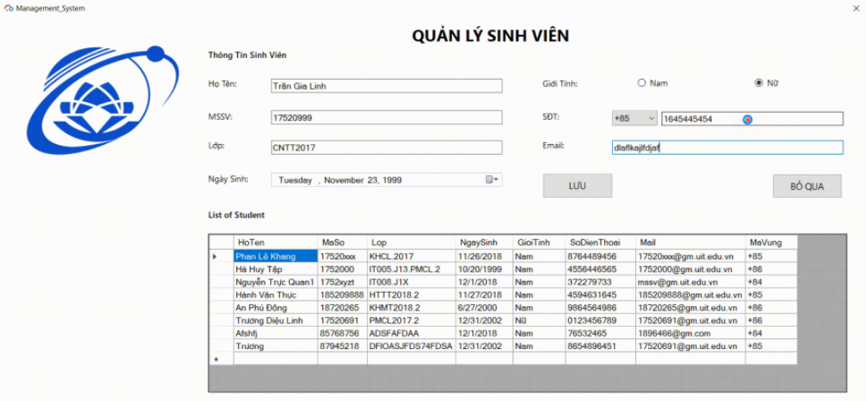The height and width of the screenshot is (401, 868).
Task: Focus the MSSV input containing 17520999
Action: tap(386, 117)
